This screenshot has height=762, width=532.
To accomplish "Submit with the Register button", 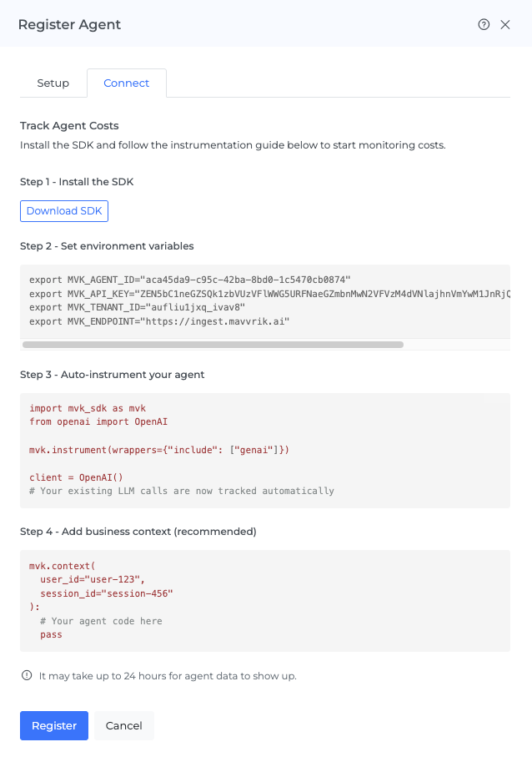I will 54,725.
